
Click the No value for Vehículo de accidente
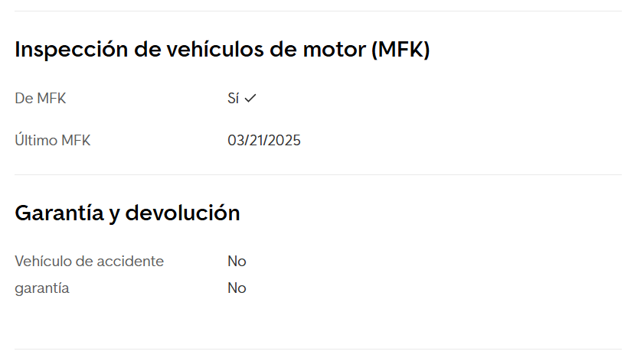[237, 262]
